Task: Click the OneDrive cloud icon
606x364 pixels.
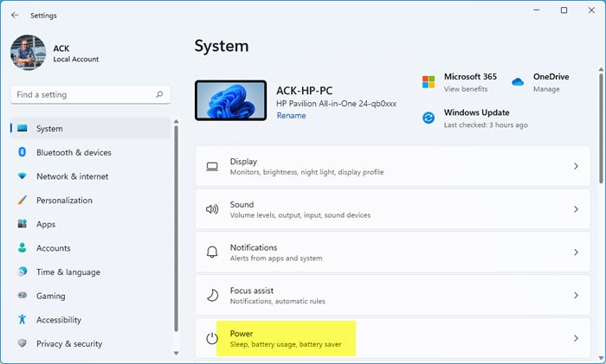Action: pyautogui.click(x=518, y=82)
